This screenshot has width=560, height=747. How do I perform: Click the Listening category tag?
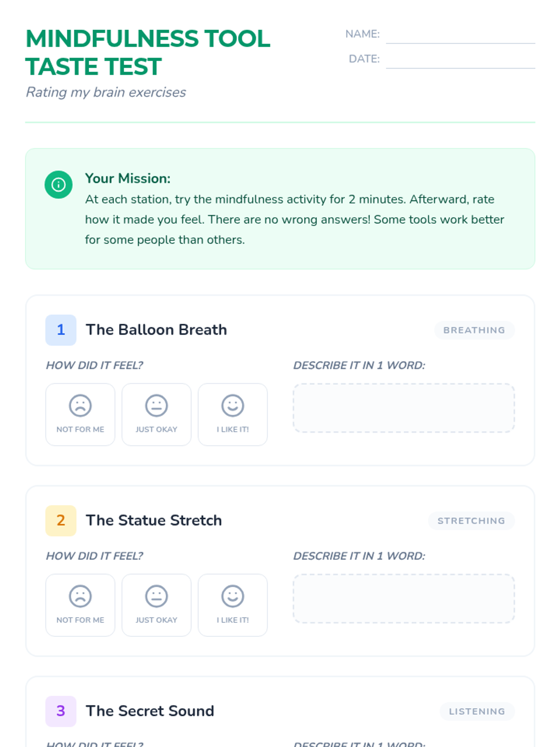(x=477, y=712)
